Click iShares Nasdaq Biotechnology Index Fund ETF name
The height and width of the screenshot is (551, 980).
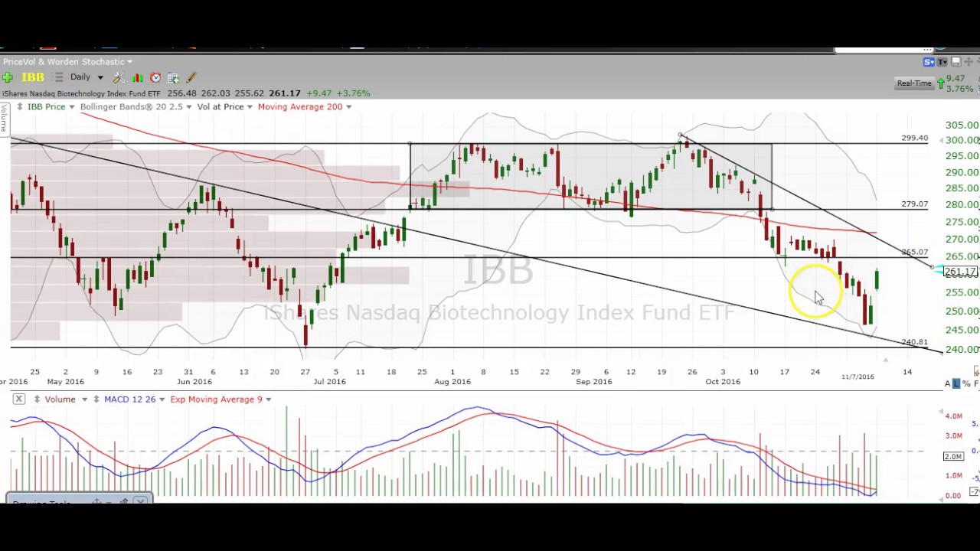pos(81,93)
